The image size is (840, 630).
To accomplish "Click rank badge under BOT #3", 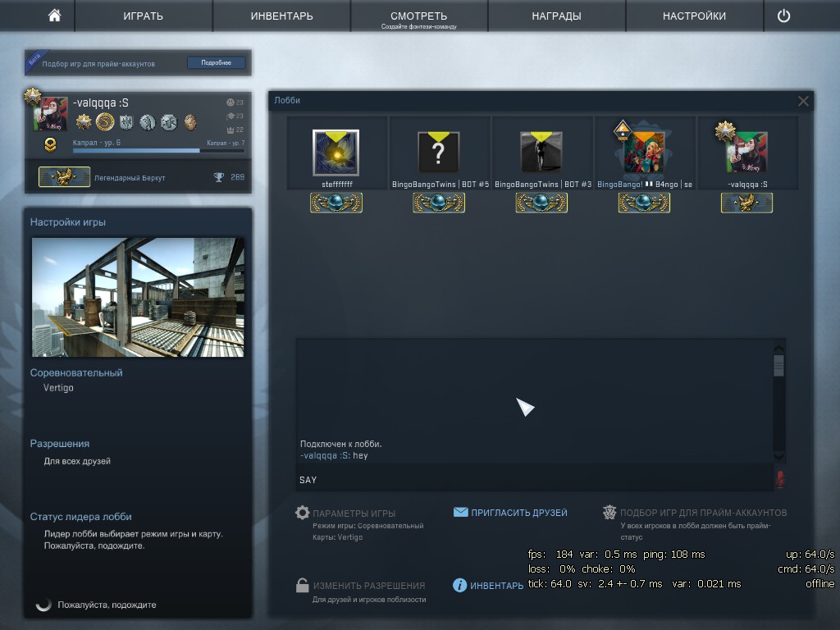I will [541, 203].
